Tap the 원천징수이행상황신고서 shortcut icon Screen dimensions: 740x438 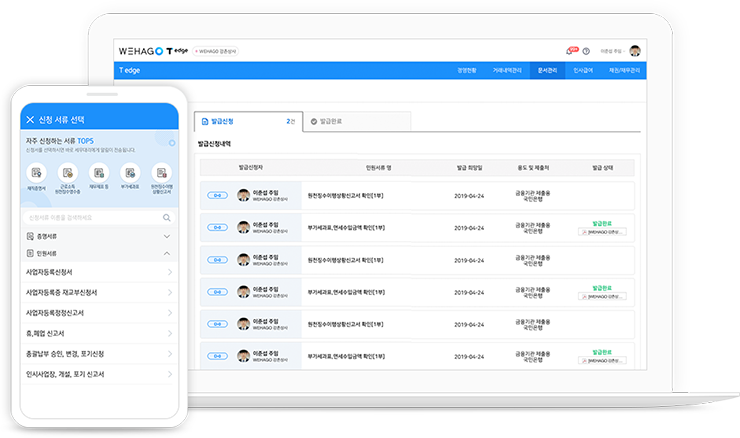point(160,173)
